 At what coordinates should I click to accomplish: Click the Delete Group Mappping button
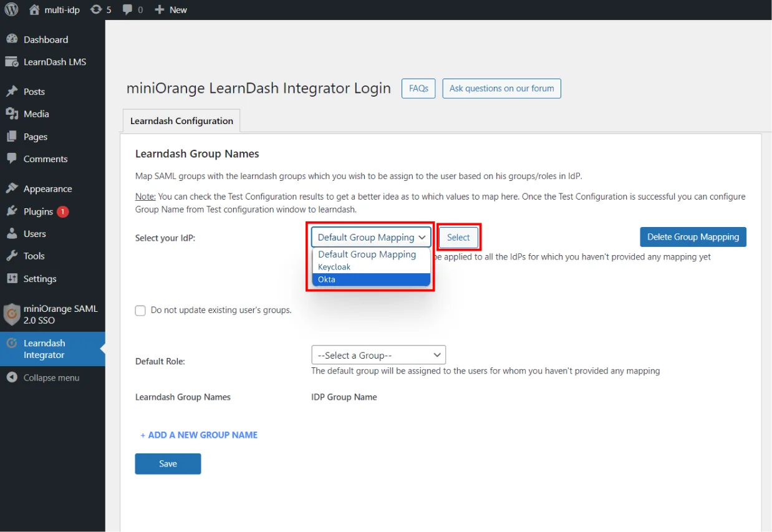click(693, 237)
